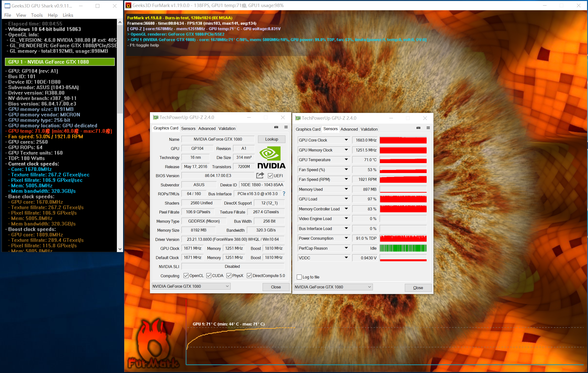588x373 pixels.
Task: Click GPU Shark app icon in title bar
Action: click(x=7, y=6)
